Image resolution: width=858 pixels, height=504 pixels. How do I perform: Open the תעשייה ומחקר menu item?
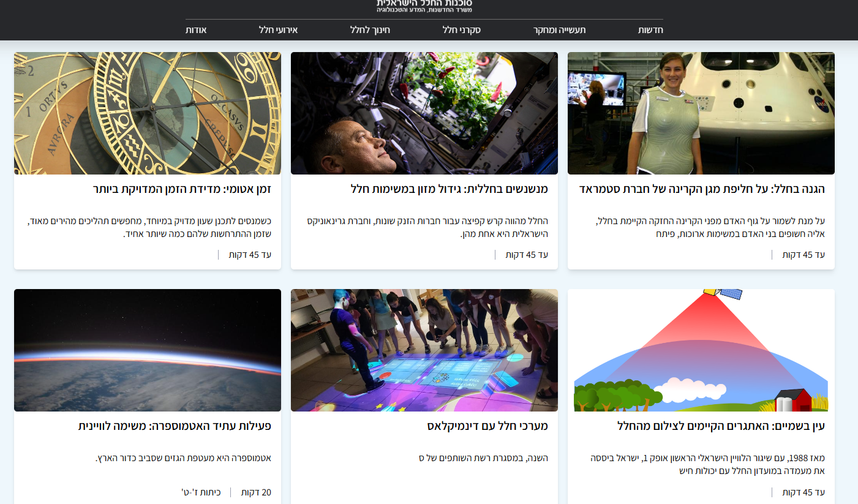coord(559,30)
